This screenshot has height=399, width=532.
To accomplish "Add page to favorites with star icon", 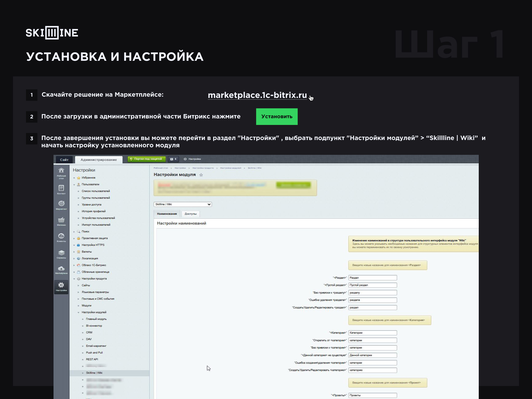I will 201,175.
